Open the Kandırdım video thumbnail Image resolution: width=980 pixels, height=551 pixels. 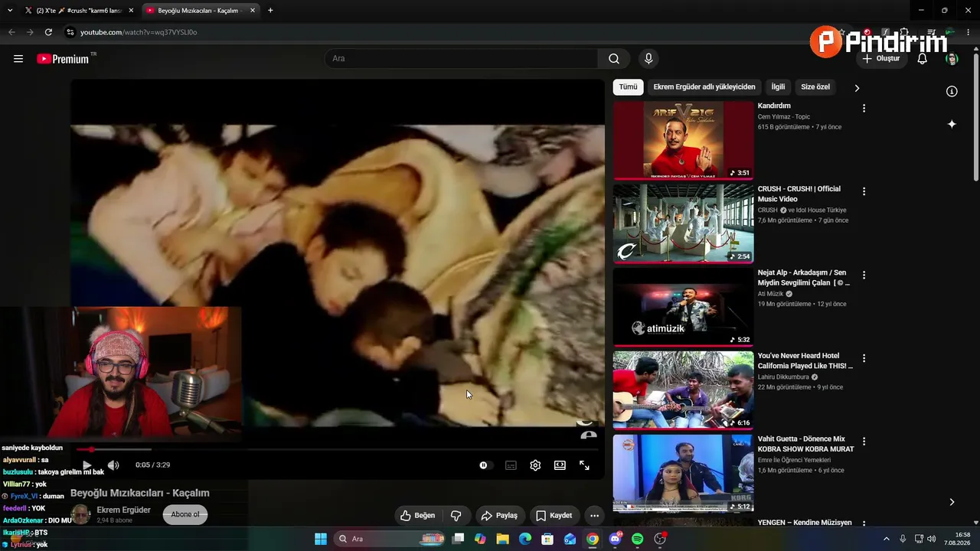683,140
